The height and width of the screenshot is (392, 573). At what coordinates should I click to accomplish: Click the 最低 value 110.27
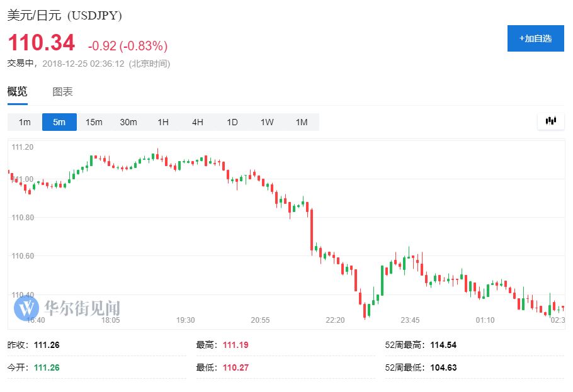pos(237,367)
